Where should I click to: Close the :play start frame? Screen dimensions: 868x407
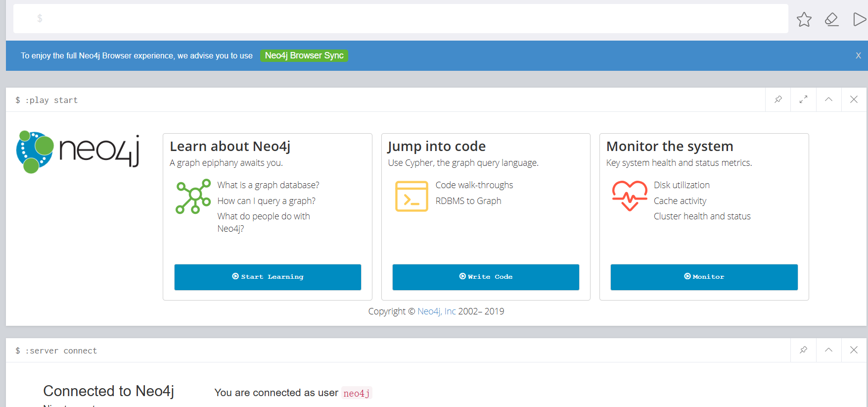pyautogui.click(x=854, y=100)
